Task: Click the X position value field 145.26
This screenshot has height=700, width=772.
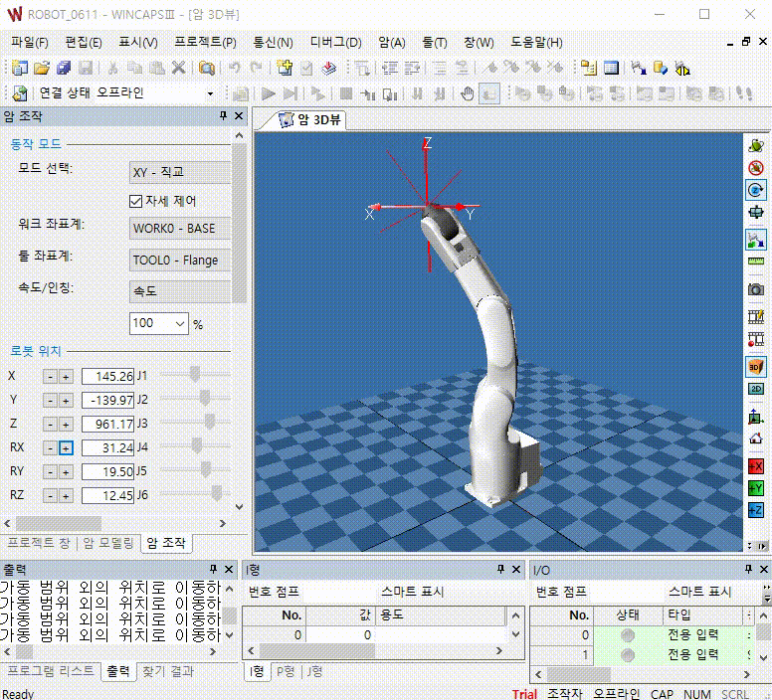Action: tap(107, 377)
